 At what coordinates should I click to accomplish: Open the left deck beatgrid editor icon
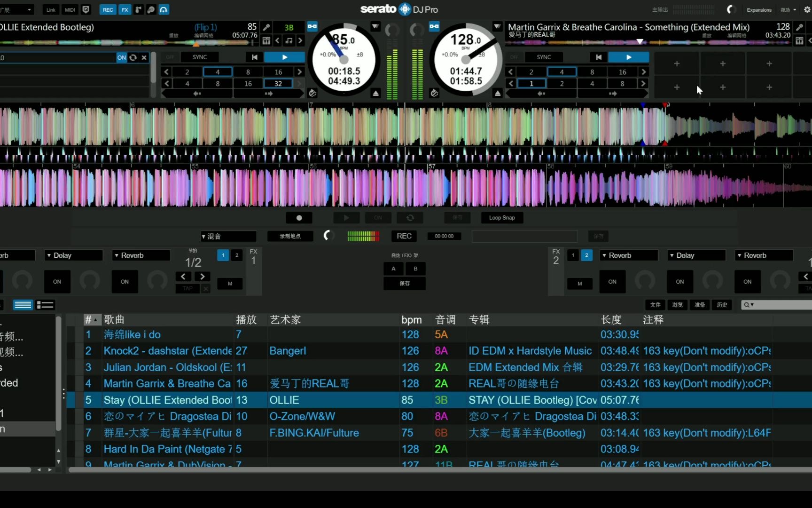266,41
